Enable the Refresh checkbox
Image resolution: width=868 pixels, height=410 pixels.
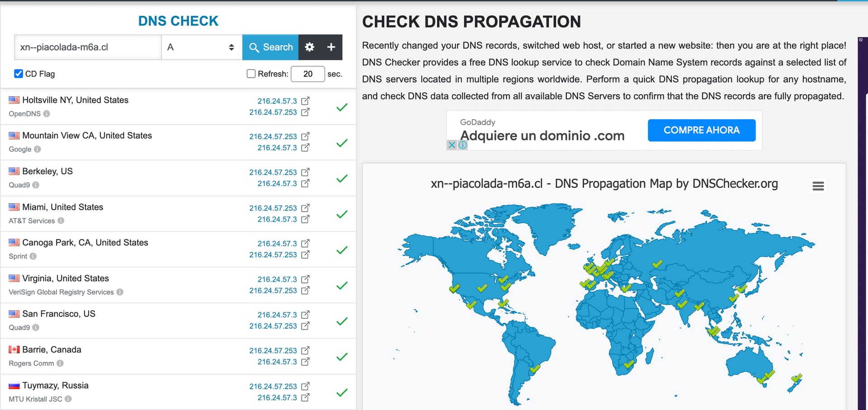tap(251, 74)
